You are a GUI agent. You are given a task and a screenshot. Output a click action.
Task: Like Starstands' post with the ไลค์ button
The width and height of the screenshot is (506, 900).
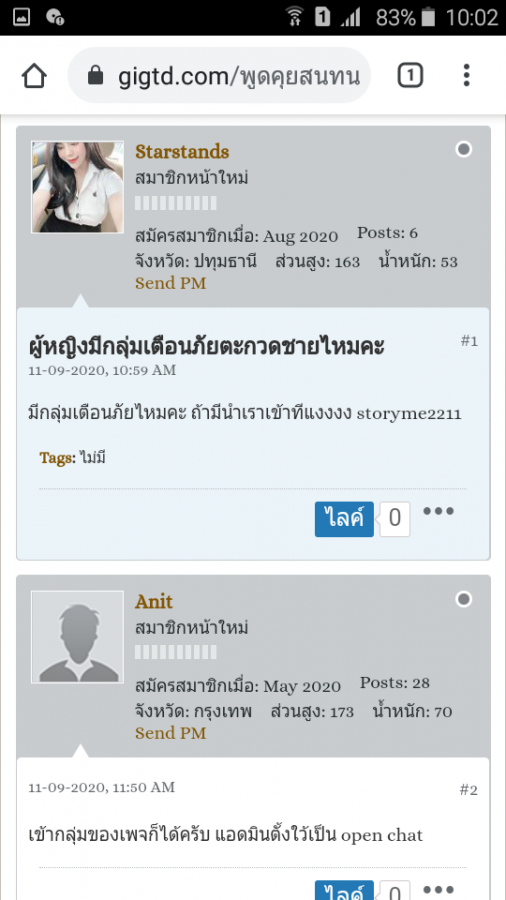(344, 519)
